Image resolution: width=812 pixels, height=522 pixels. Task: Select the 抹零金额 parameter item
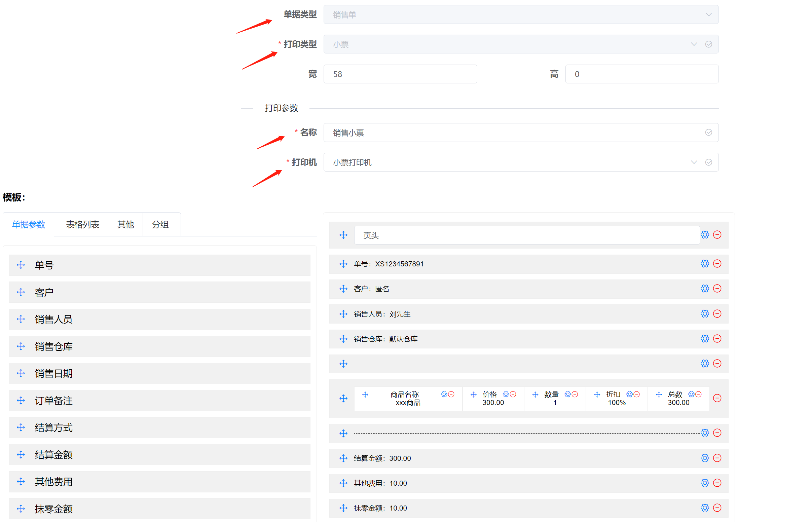159,509
